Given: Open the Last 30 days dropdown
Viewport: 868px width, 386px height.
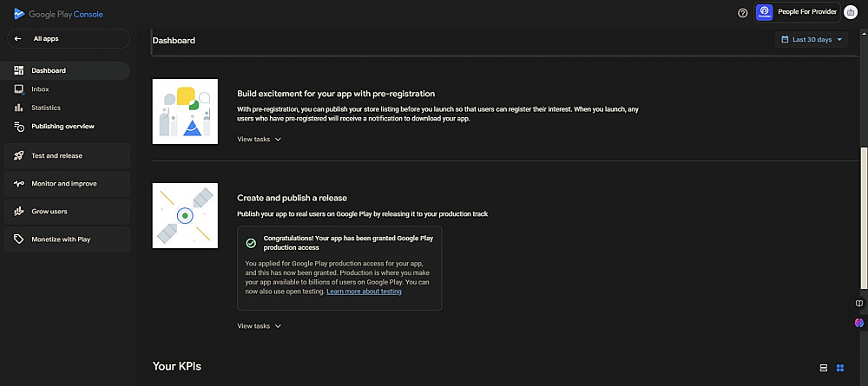Looking at the screenshot, I should 812,40.
